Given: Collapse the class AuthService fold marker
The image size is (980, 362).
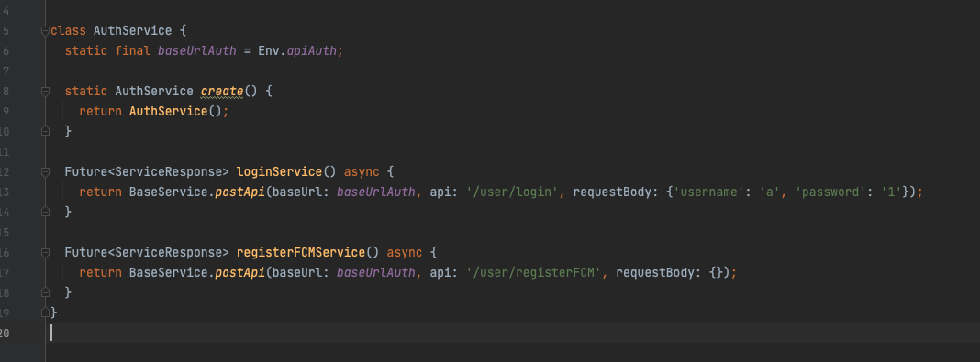Looking at the screenshot, I should (45, 30).
